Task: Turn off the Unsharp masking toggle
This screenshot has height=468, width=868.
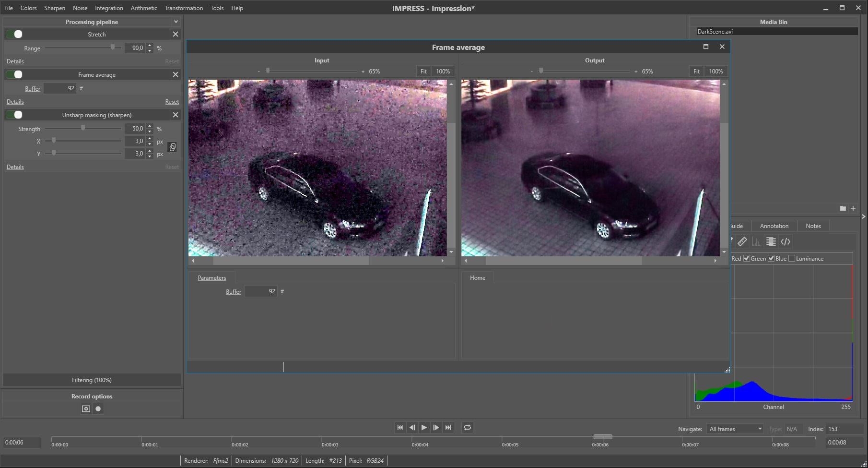Action: click(14, 115)
